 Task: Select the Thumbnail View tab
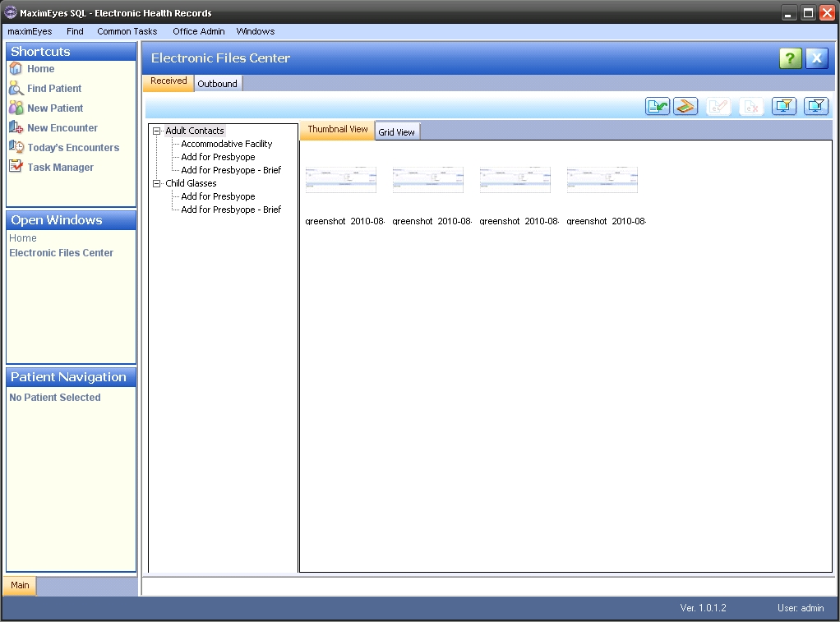click(338, 130)
